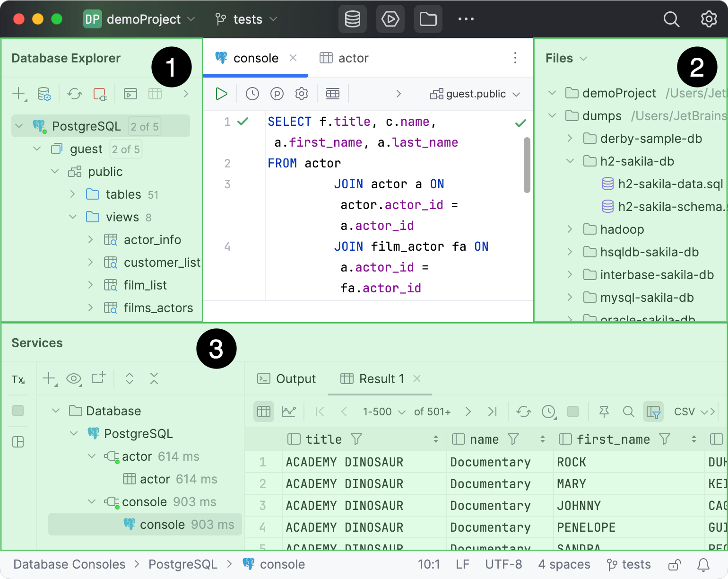Click the Show Chart icon in results toolbar
Screen dimensions: 728x579
click(x=288, y=412)
